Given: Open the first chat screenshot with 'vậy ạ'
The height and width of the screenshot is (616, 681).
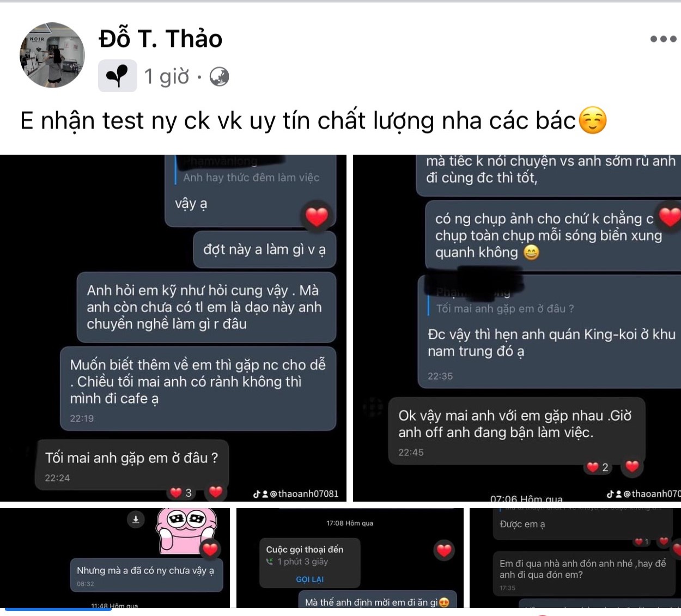Looking at the screenshot, I should coord(173,328).
